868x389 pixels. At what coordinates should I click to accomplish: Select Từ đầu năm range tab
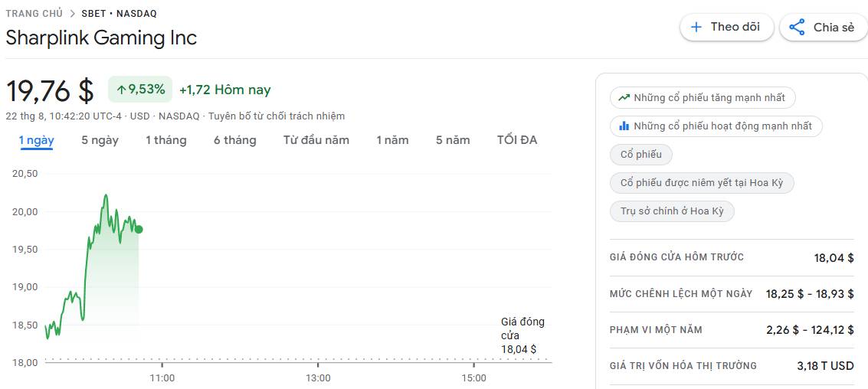316,140
